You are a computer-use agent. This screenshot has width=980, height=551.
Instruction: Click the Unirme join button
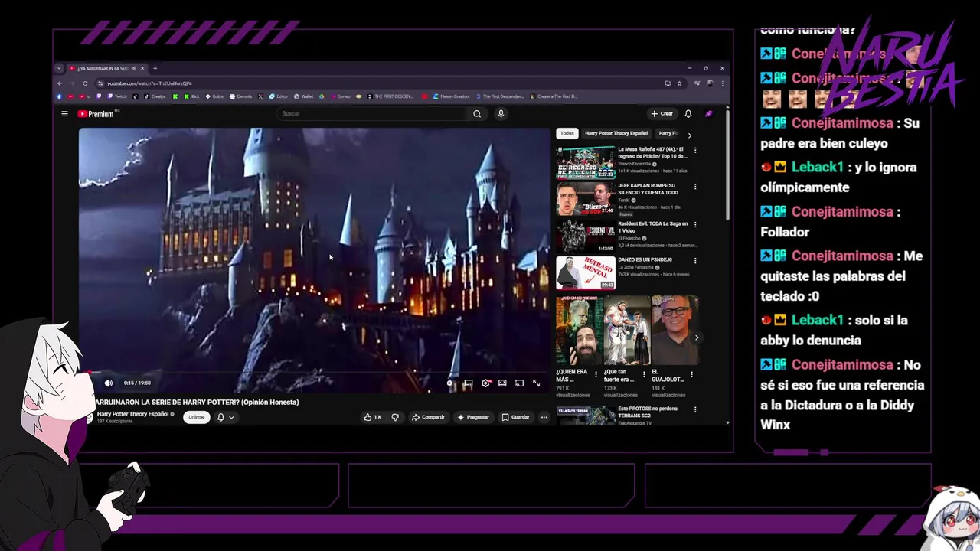click(197, 417)
